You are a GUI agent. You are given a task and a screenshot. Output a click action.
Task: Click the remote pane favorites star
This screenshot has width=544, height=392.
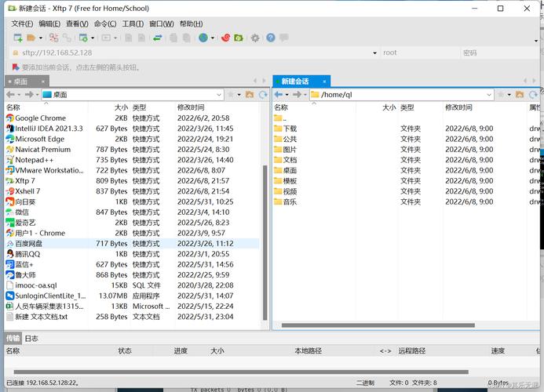pyautogui.click(x=501, y=94)
